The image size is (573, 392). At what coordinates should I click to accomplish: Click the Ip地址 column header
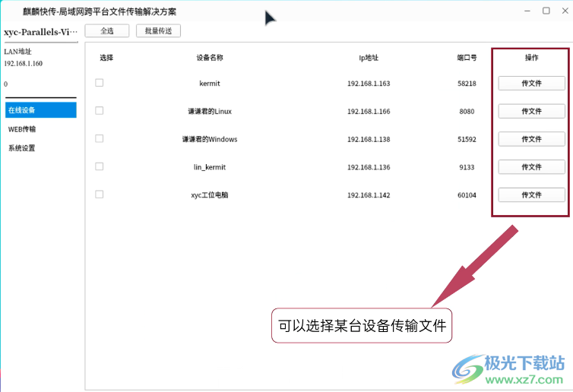(x=369, y=58)
